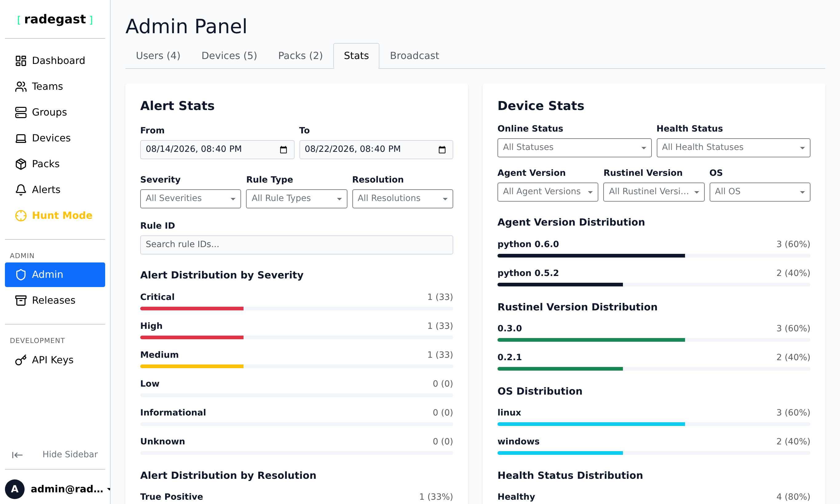
Task: Click the Releases archive icon
Action: 21,301
